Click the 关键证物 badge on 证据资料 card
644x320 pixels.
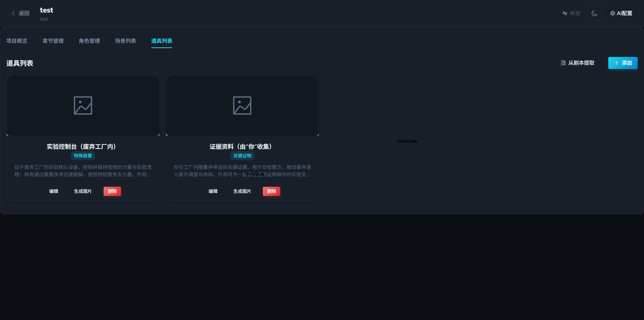(242, 156)
